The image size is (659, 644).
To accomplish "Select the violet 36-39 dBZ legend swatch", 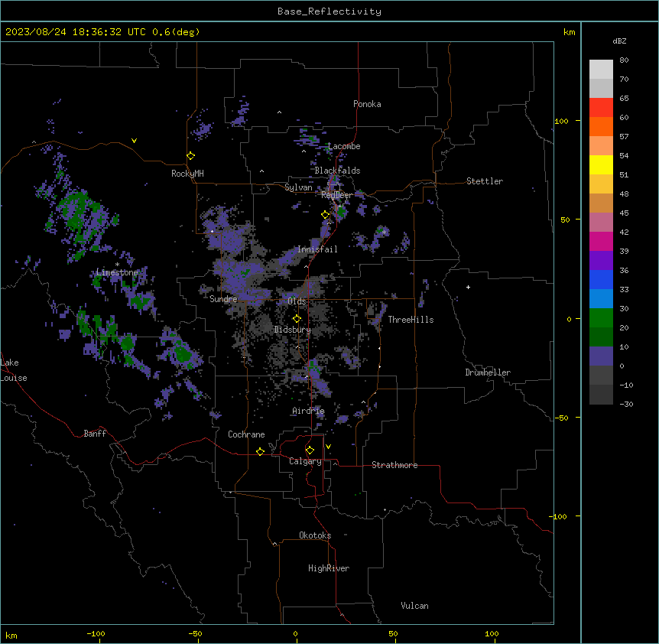I will 601,261.
